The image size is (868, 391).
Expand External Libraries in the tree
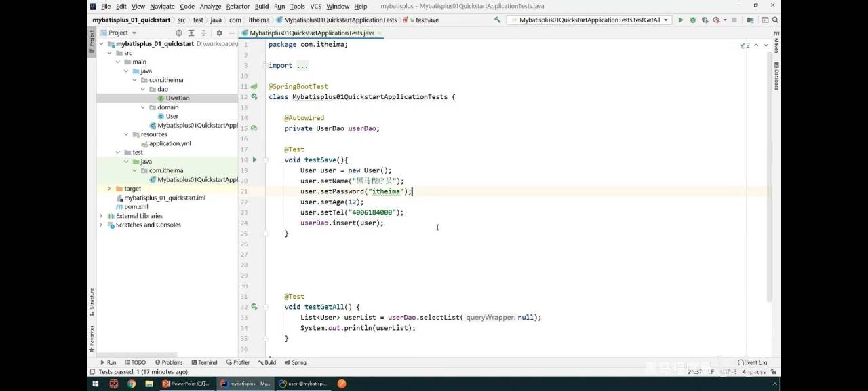[102, 216]
